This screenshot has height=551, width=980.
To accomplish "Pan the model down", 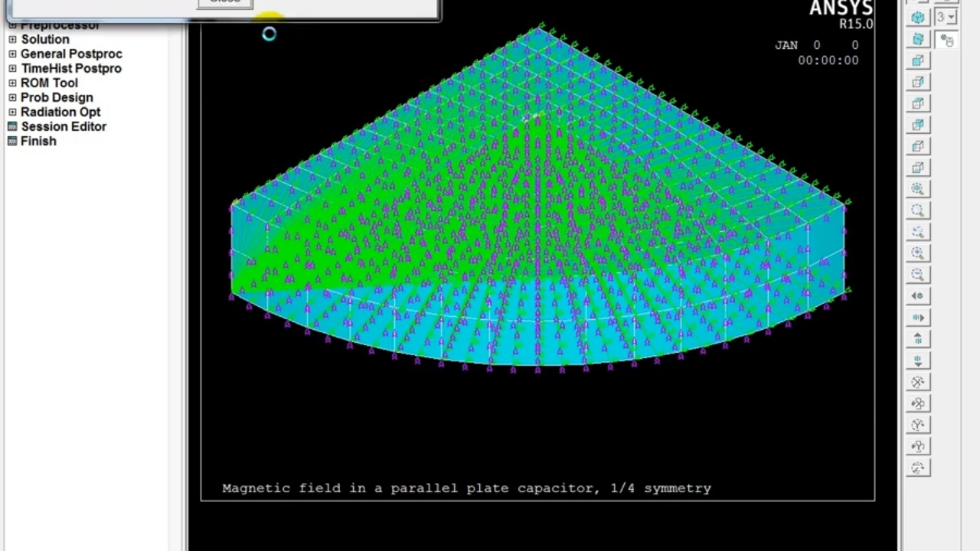I will tap(917, 360).
